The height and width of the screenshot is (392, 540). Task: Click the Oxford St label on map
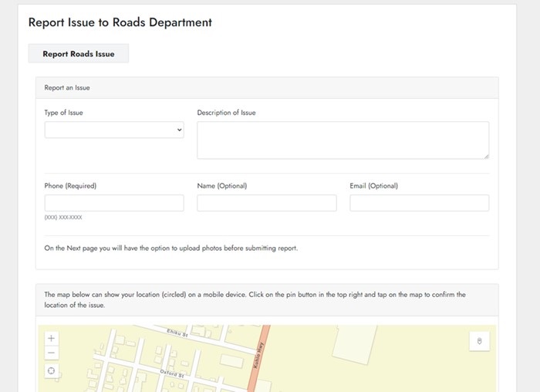pos(172,373)
